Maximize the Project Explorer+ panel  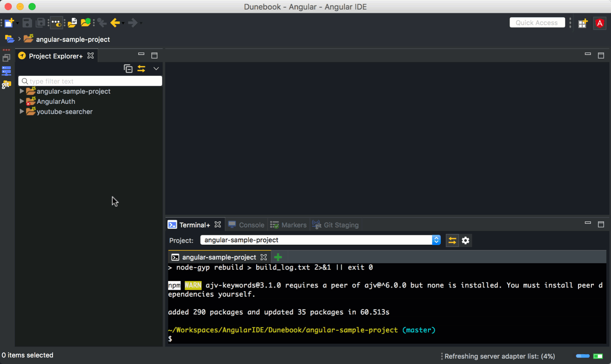pyautogui.click(x=154, y=55)
